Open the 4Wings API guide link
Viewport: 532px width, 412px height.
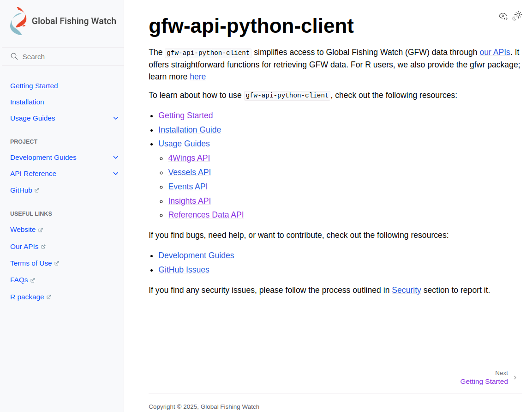[189, 158]
